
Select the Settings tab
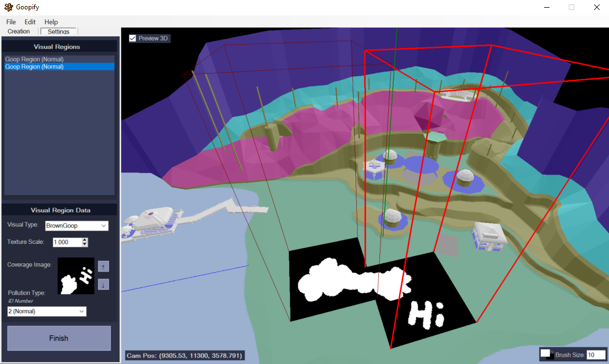click(x=58, y=31)
